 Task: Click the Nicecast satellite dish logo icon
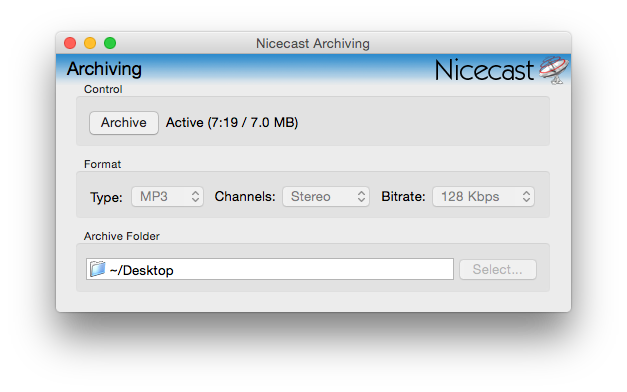[x=553, y=70]
